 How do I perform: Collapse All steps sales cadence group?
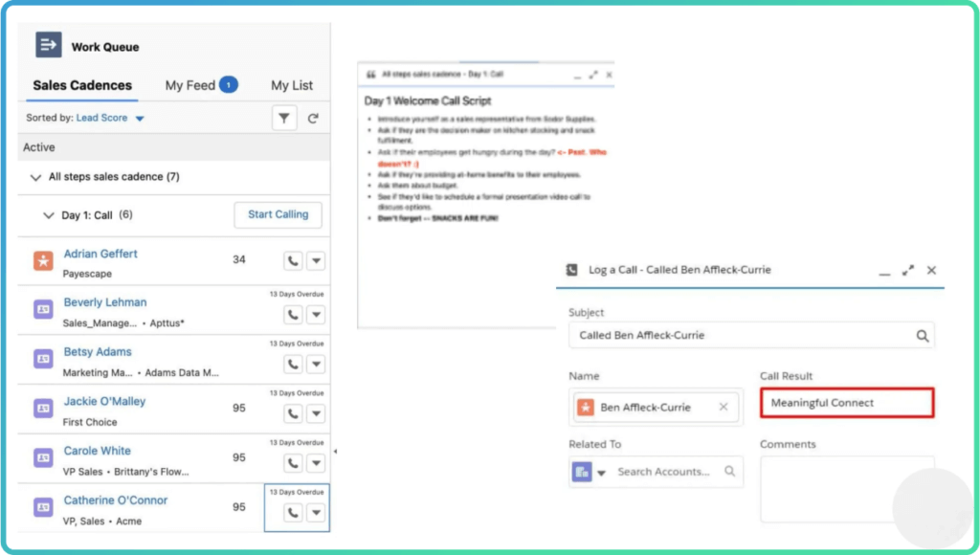35,177
